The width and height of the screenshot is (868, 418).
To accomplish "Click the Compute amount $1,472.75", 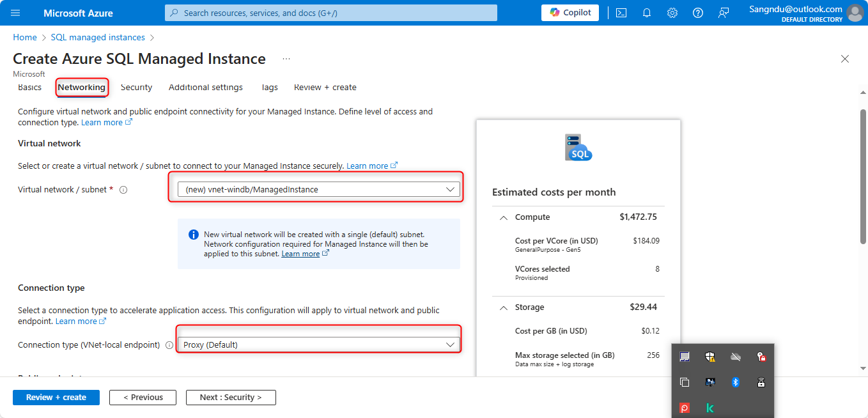I will 638,217.
